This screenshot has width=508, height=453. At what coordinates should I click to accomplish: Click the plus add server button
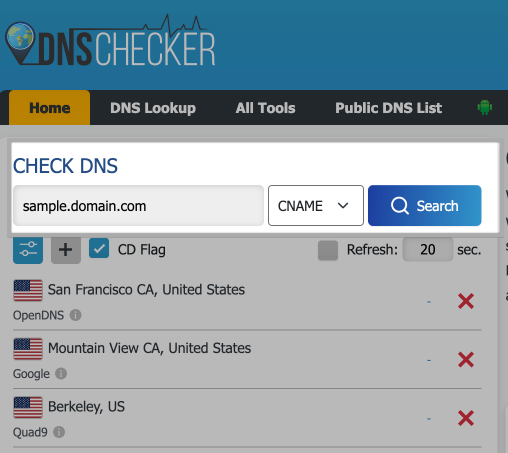(66, 249)
